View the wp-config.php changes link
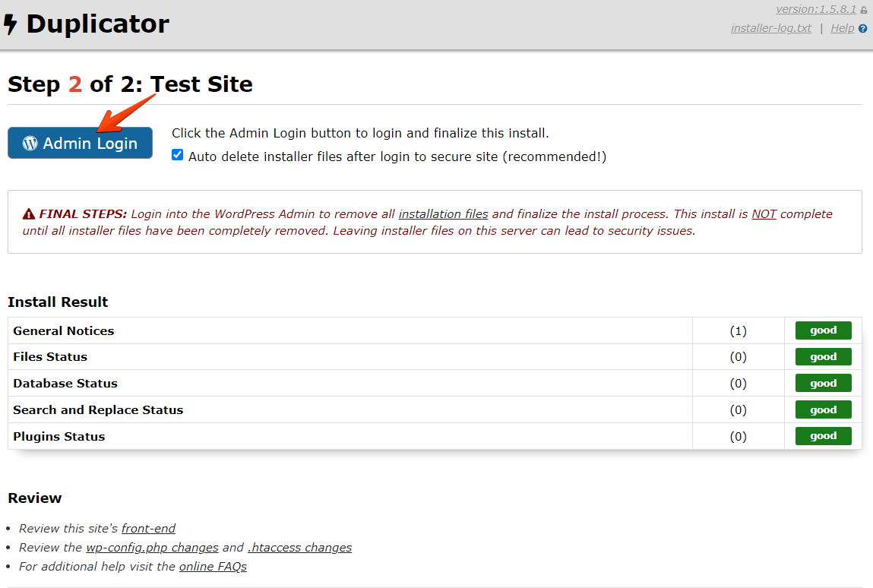Screen dimensions: 873x588 152,547
